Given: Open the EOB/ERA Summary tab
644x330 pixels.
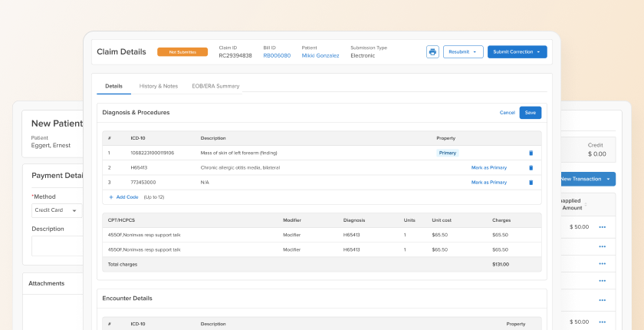Looking at the screenshot, I should 215,86.
